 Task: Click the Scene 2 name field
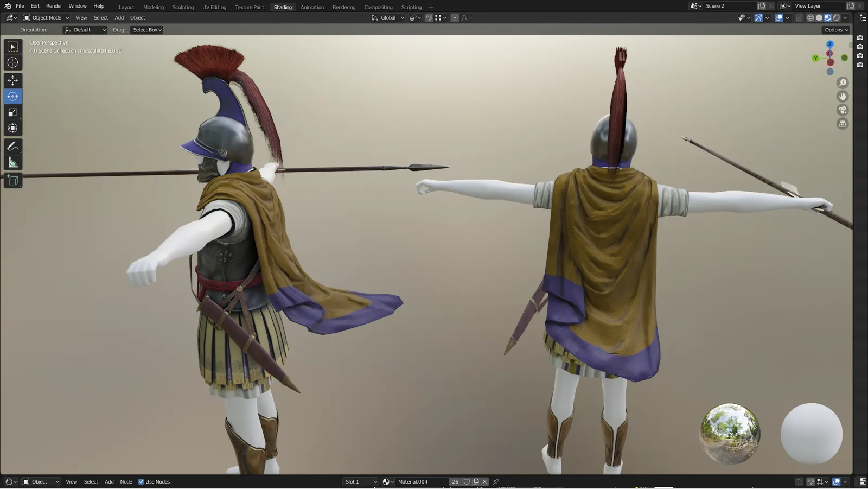coord(730,6)
